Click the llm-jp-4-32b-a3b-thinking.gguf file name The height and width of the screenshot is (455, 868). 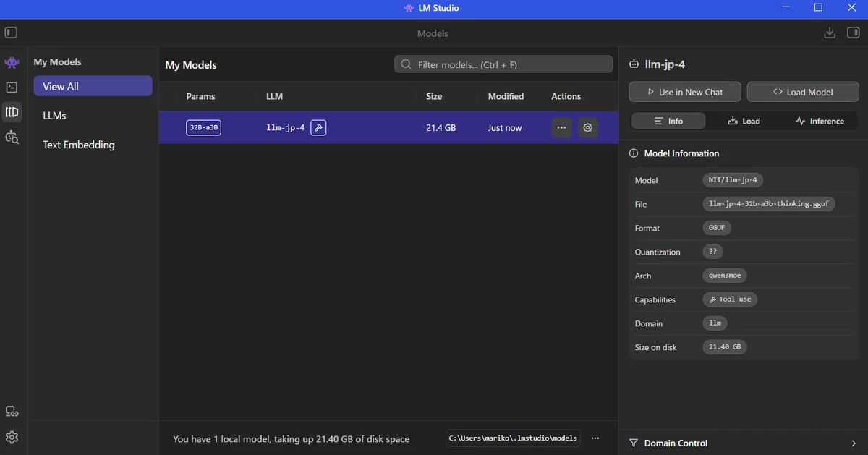point(769,204)
